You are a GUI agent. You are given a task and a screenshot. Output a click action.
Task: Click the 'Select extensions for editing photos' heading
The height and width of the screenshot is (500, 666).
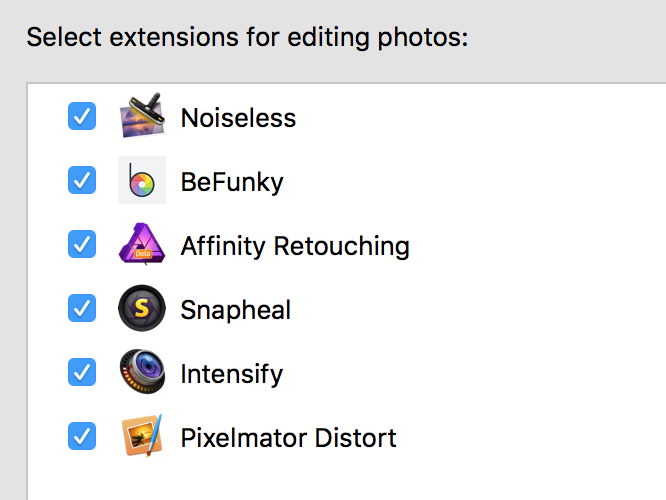[248, 39]
